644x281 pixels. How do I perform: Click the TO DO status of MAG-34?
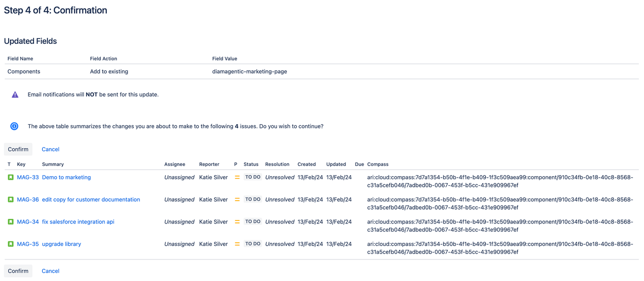pyautogui.click(x=253, y=221)
